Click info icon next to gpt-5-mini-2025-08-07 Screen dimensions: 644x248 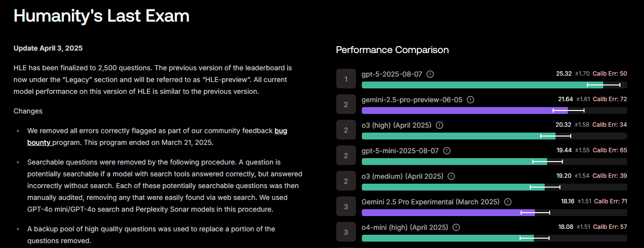pyautogui.click(x=446, y=151)
